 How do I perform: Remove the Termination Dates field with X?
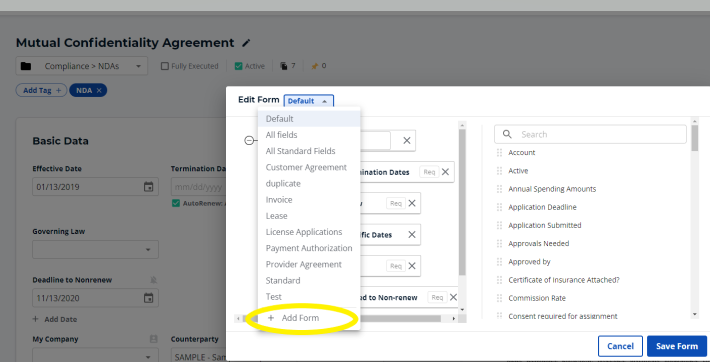coord(446,172)
